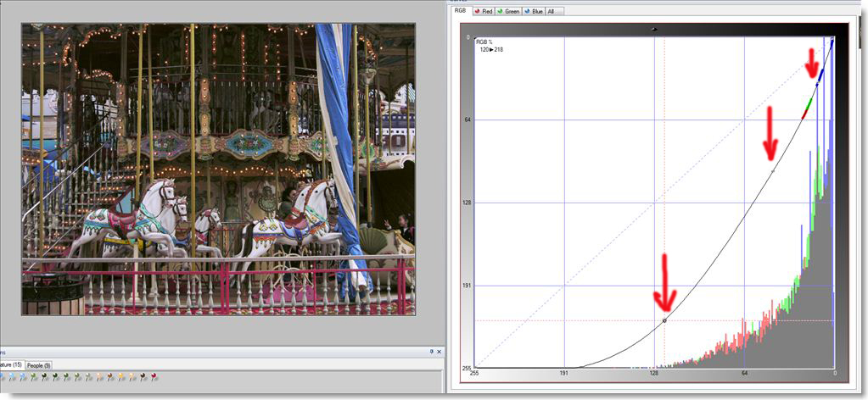Switch to the People (9) tab
Image resolution: width=868 pixels, height=400 pixels.
point(39,364)
